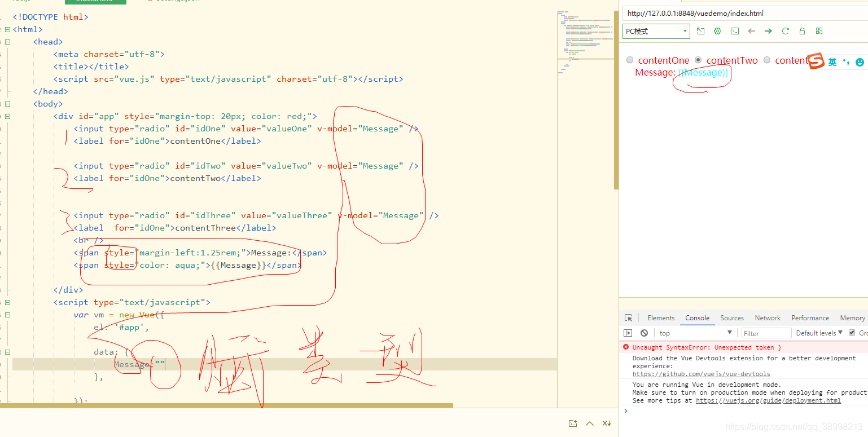This screenshot has height=437, width=868.
Task: Click the Uncaught SyntaxError message
Action: tap(707, 347)
